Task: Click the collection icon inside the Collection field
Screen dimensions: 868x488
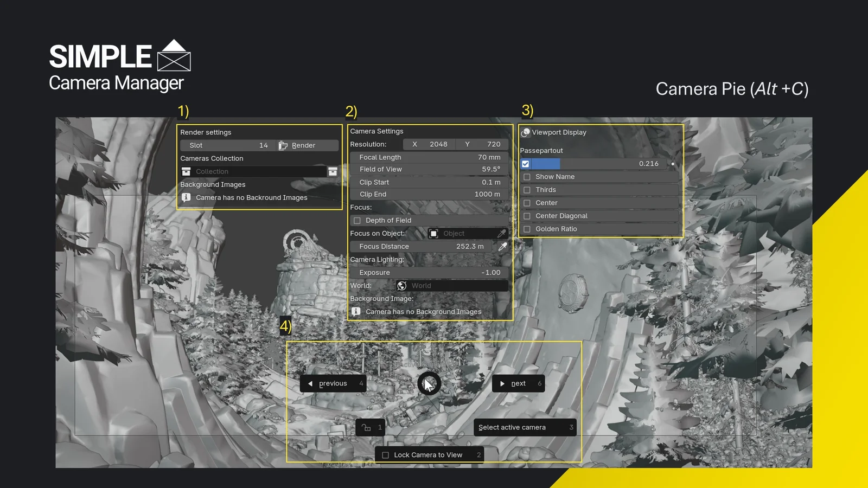Action: pyautogui.click(x=186, y=171)
